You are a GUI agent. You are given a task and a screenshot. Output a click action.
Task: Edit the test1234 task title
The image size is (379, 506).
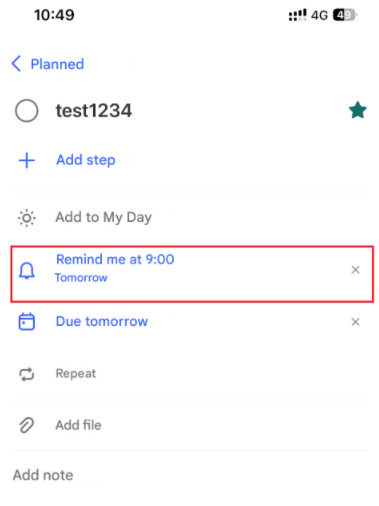coord(94,111)
